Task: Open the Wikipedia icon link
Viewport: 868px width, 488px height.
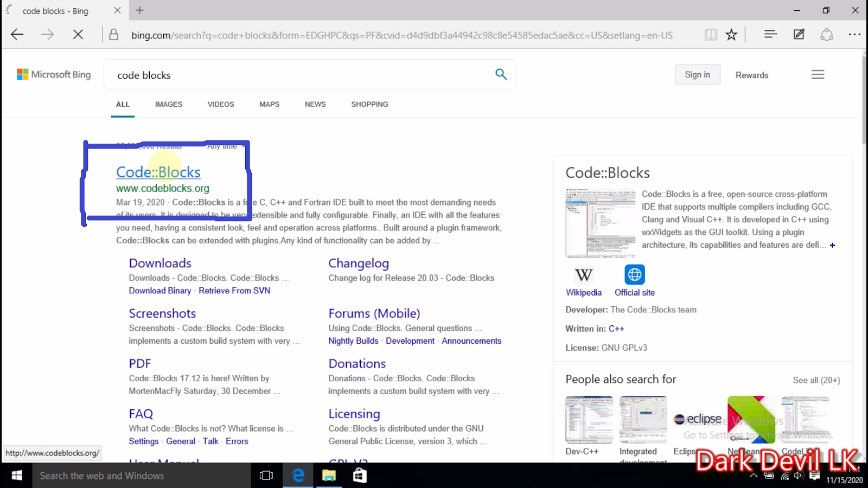Action: click(x=584, y=274)
